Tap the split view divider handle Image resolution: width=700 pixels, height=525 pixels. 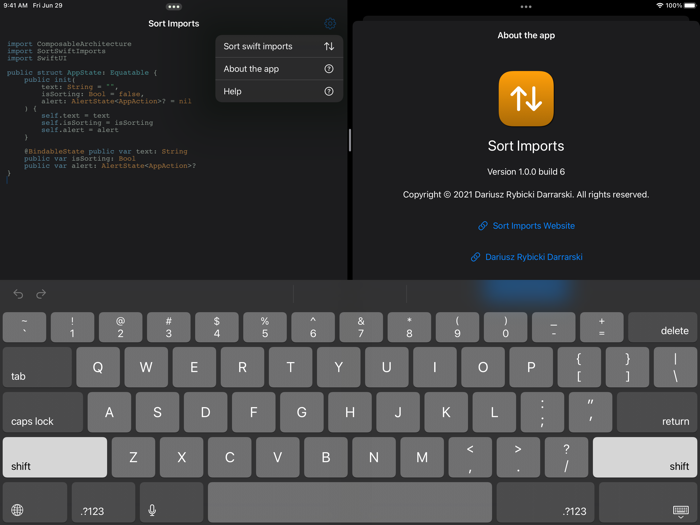click(x=350, y=140)
